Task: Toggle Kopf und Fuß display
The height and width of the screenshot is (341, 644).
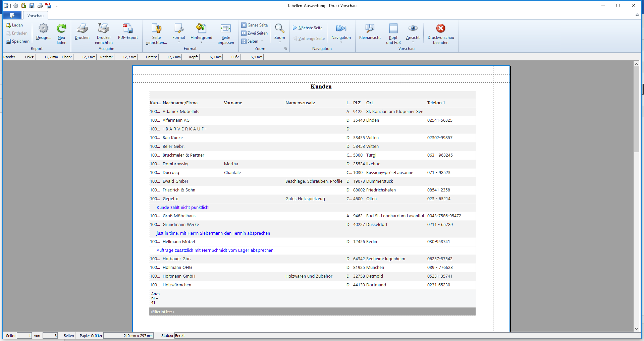Action: (393, 34)
